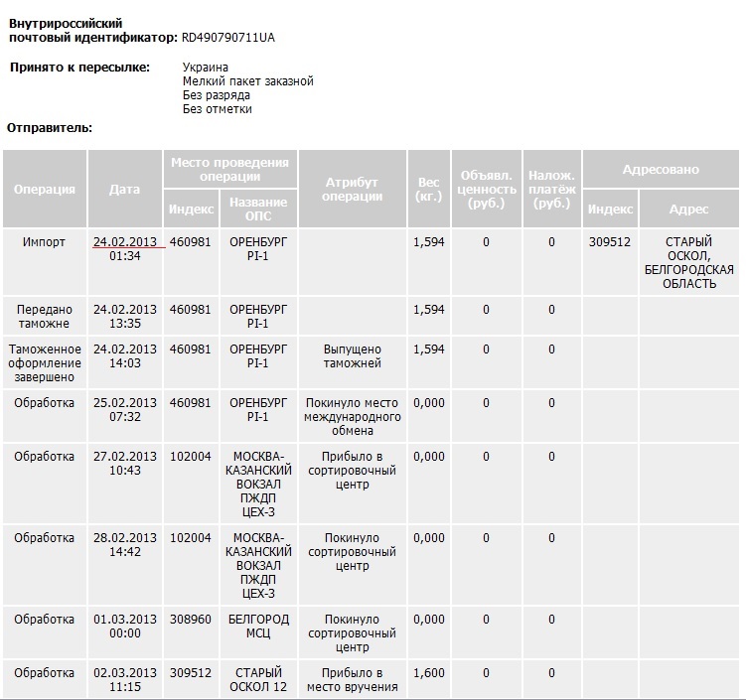Click the 'Дата' column header
746x700 pixels.
(124, 190)
